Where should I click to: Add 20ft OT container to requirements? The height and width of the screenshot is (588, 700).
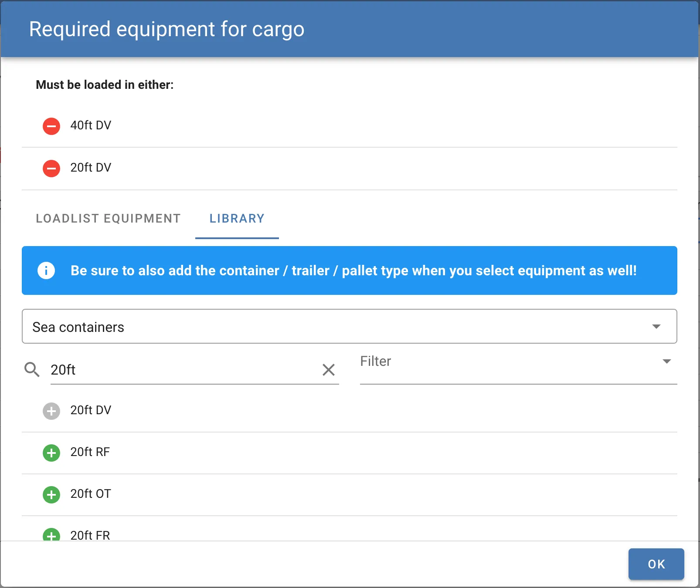[51, 495]
